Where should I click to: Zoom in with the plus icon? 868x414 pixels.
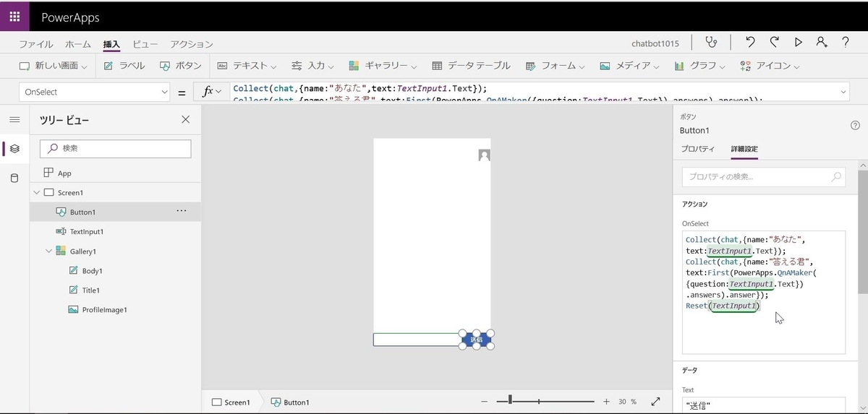click(606, 402)
